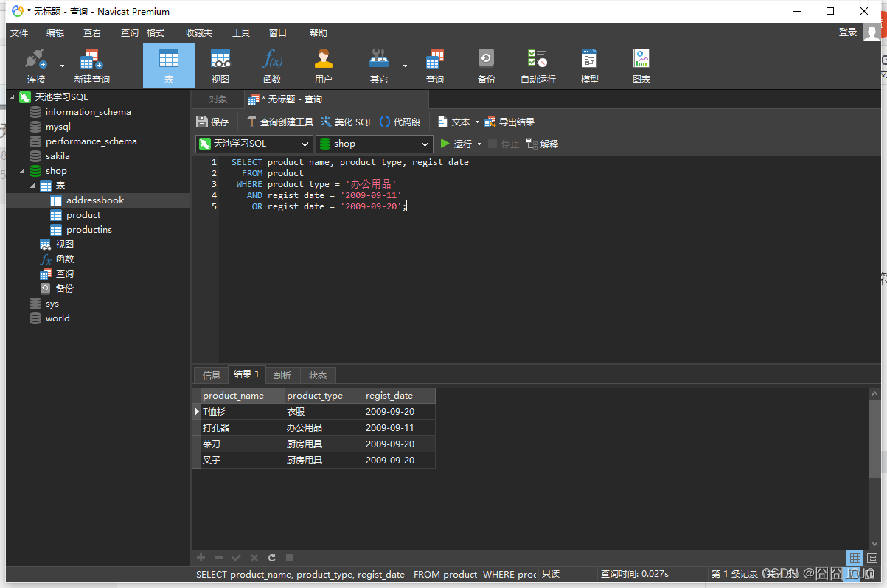Expand the 运行 dropdown arrow
Image resolution: width=887 pixels, height=588 pixels.
point(479,144)
